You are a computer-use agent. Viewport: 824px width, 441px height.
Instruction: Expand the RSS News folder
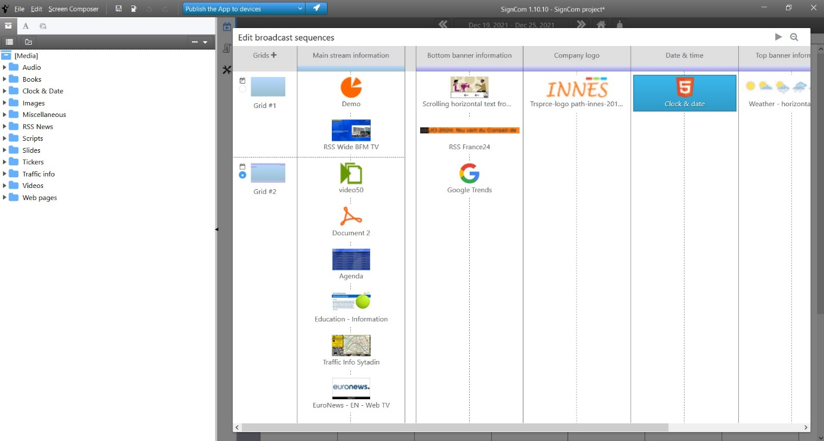point(5,127)
